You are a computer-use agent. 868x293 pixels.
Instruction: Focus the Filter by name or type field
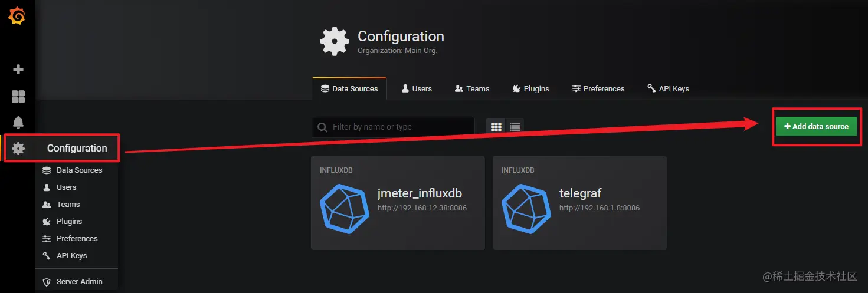[393, 127]
